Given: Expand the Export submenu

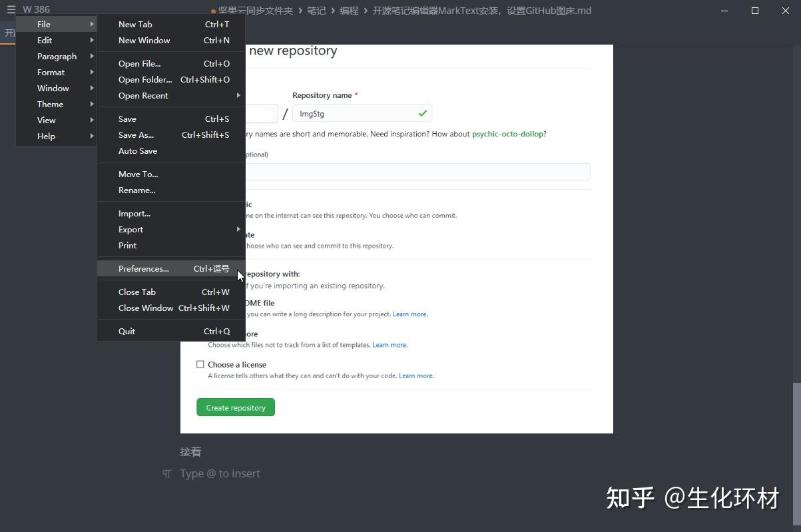Looking at the screenshot, I should [131, 229].
